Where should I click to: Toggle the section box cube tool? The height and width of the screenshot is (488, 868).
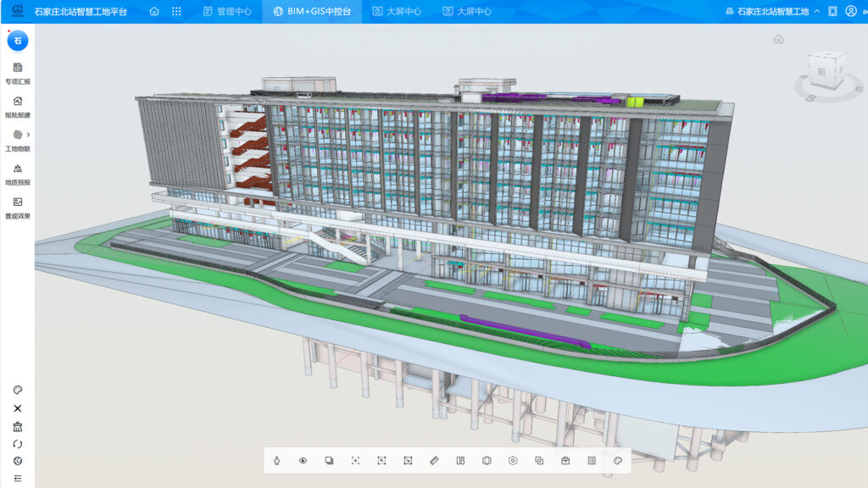point(487,460)
